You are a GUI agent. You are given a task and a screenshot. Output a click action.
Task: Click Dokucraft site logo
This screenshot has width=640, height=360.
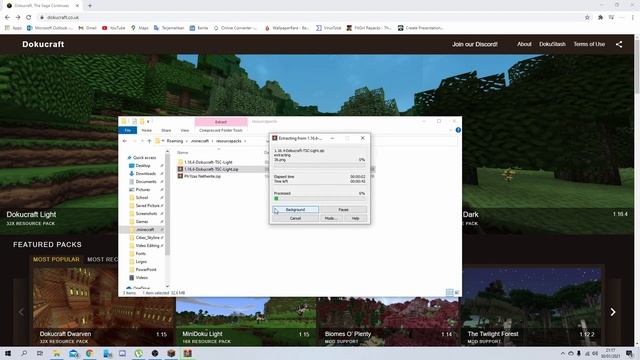[43, 44]
